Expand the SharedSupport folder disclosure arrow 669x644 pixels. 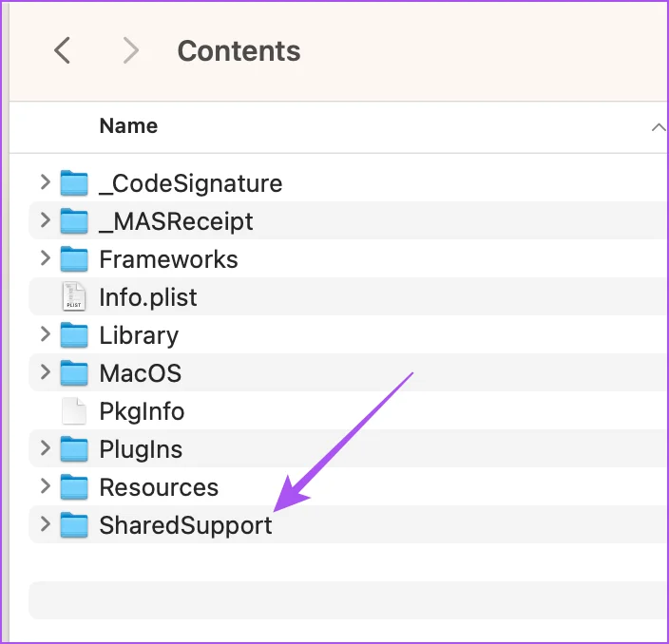click(x=46, y=523)
